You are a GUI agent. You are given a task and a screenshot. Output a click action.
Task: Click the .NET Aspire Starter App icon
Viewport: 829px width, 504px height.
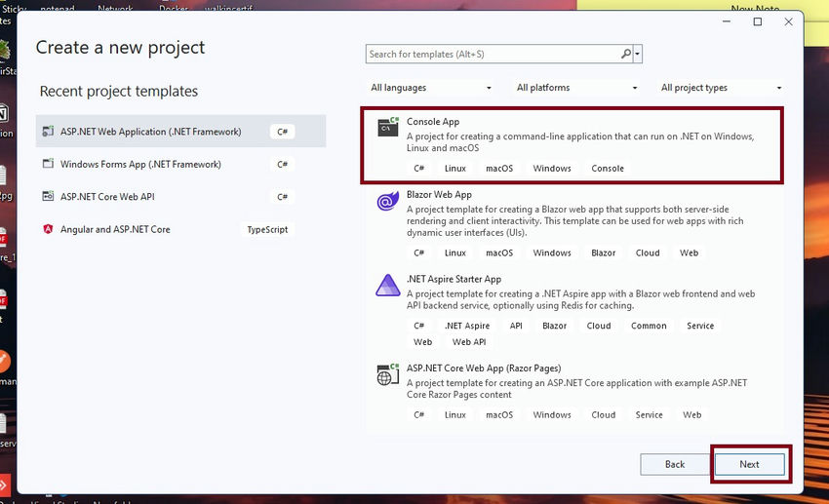coord(387,286)
